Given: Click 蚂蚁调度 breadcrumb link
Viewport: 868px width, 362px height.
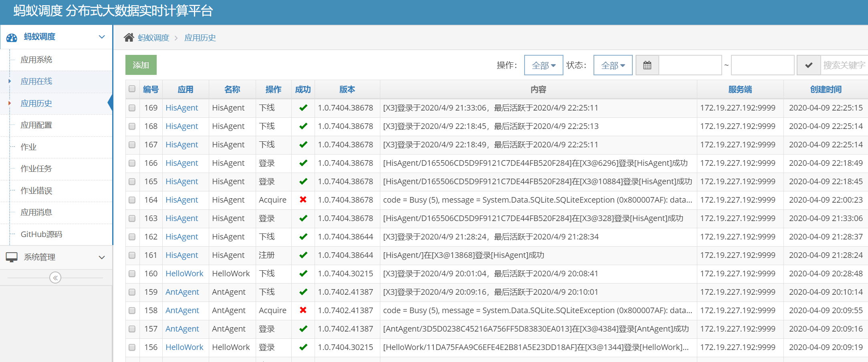Looking at the screenshot, I should pyautogui.click(x=153, y=38).
